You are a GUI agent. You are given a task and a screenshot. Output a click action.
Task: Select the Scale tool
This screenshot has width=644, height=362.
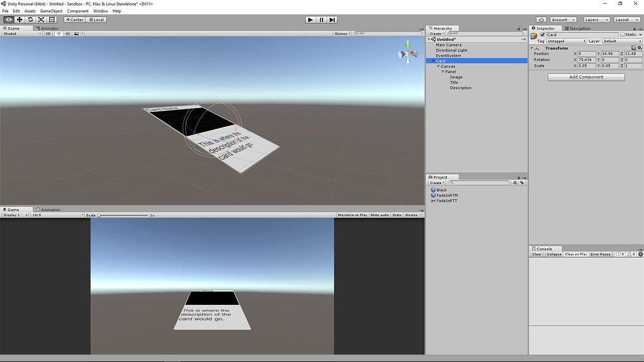click(40, 19)
